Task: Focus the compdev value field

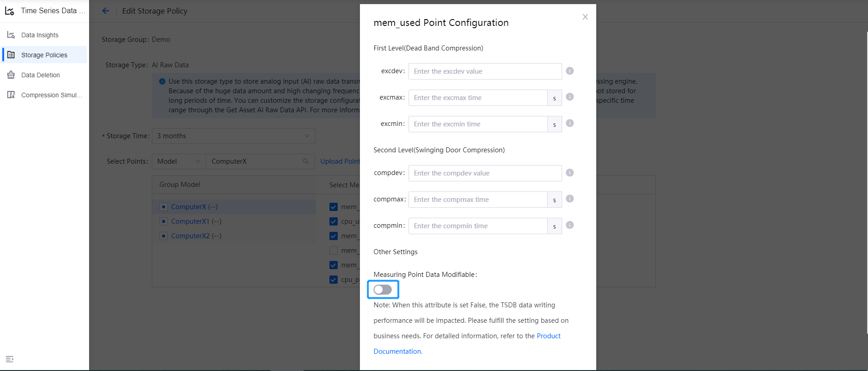Action: (485, 173)
